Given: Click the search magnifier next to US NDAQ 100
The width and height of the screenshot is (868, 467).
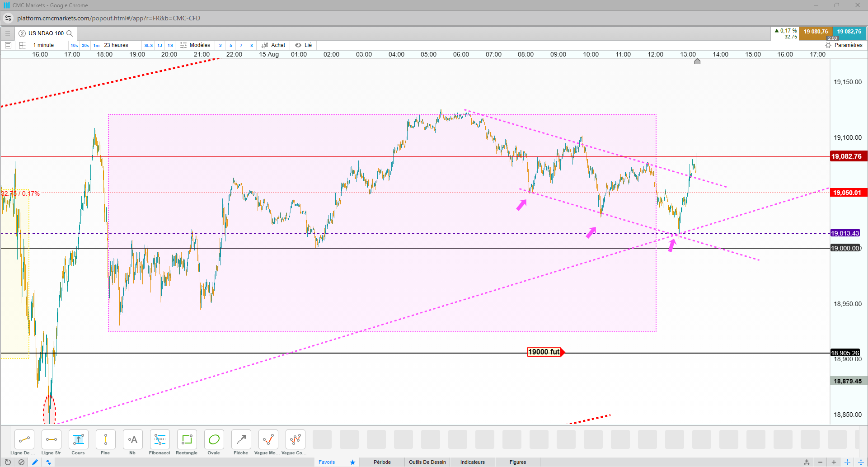Looking at the screenshot, I should (70, 33).
